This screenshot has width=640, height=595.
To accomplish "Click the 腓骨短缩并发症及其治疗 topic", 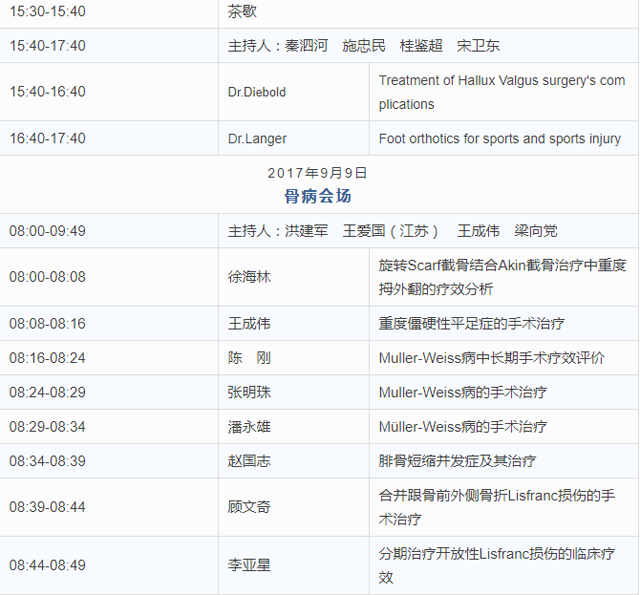I will coord(457,461).
